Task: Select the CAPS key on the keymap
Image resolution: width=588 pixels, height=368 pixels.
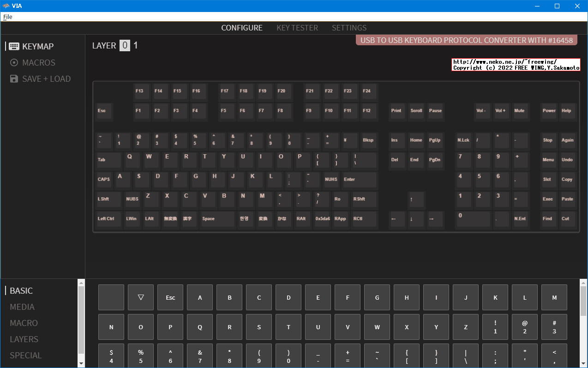Action: tap(104, 180)
